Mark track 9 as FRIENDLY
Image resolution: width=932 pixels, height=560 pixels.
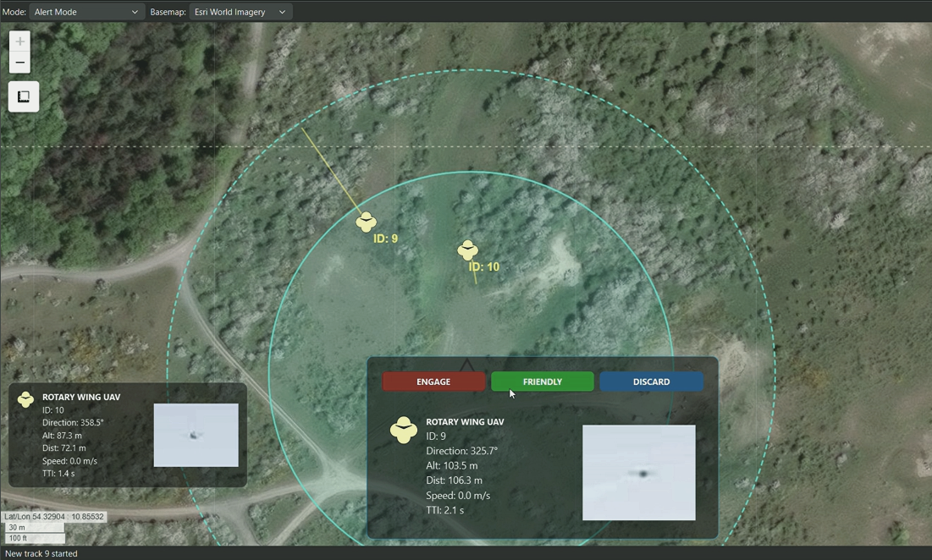coord(542,382)
